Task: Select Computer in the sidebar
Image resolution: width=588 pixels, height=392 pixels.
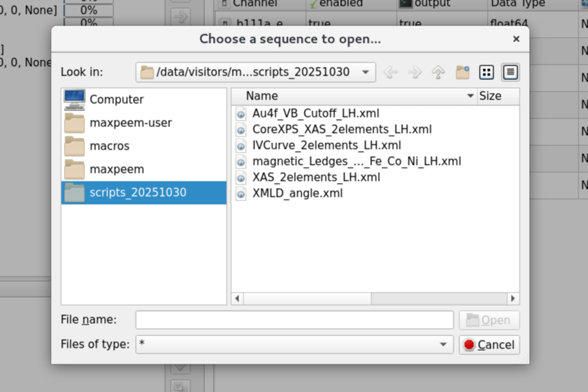Action: (116, 99)
